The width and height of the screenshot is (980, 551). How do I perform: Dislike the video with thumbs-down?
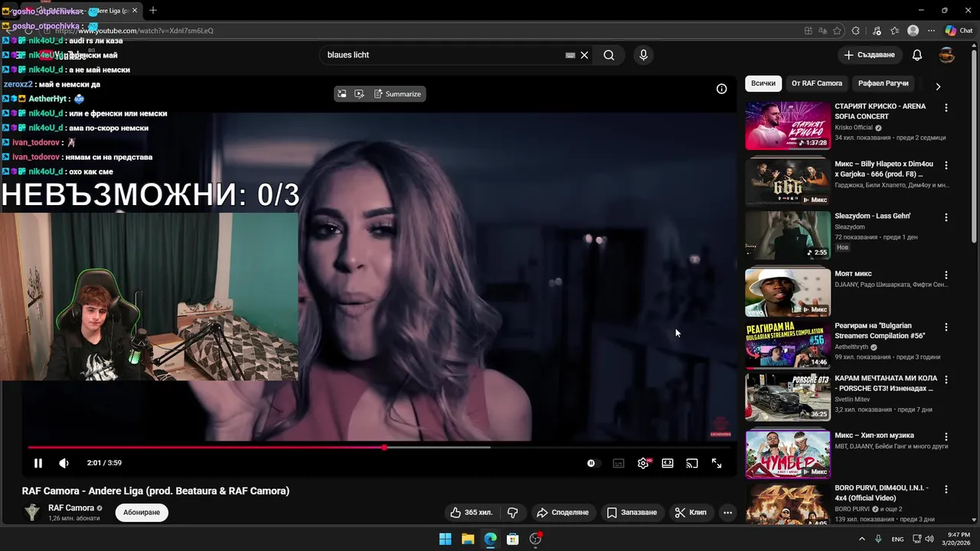pyautogui.click(x=513, y=512)
